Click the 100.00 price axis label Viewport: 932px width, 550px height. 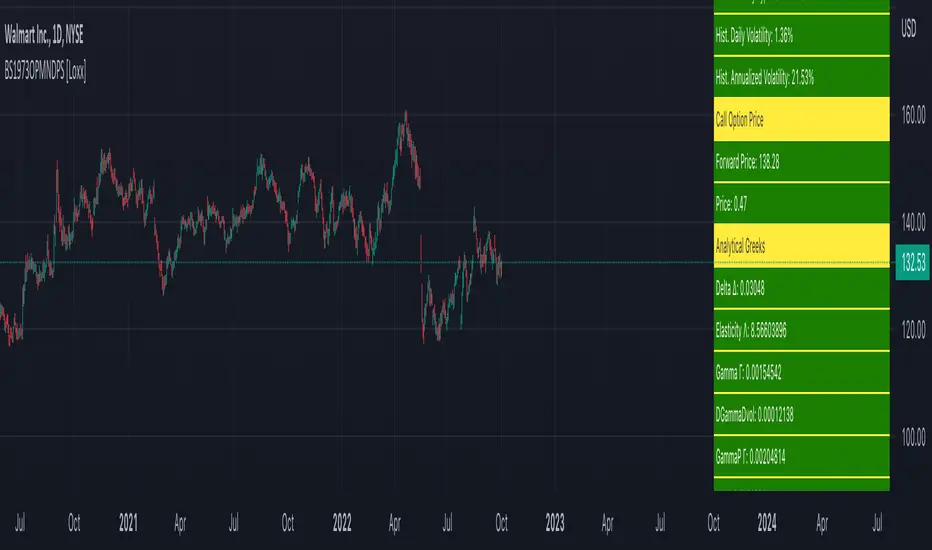(911, 436)
